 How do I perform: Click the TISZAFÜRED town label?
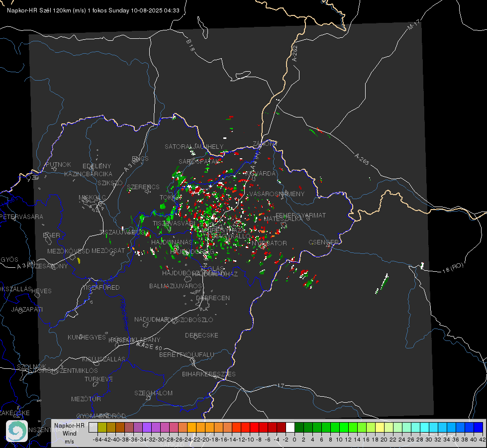pyautogui.click(x=101, y=288)
